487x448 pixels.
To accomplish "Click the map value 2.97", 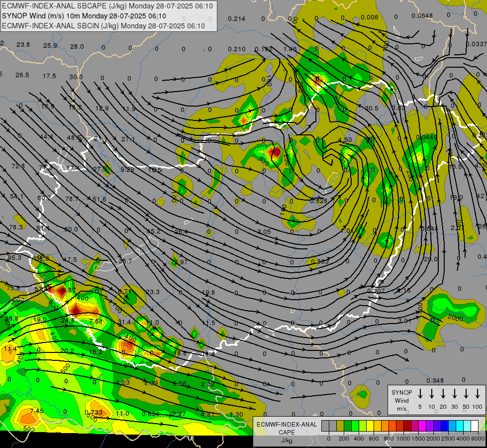I will pyautogui.click(x=181, y=262).
